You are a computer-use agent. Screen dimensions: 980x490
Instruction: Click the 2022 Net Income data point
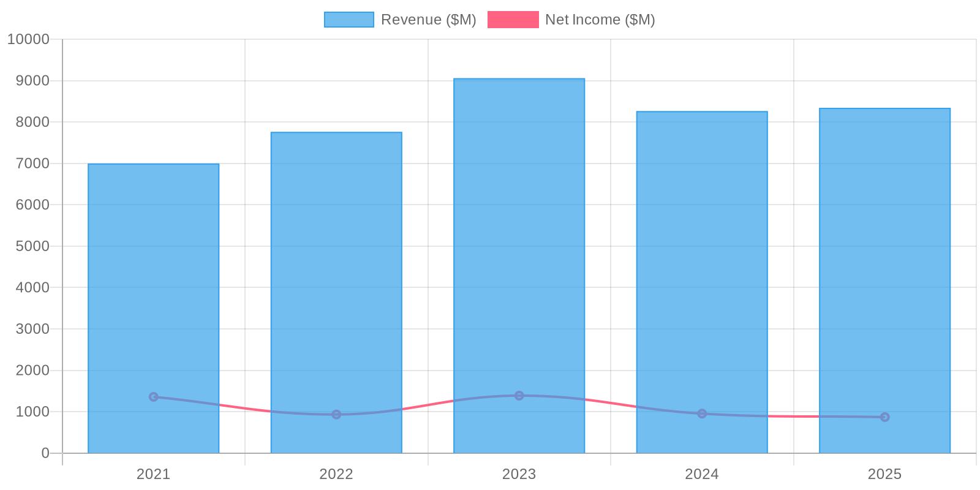click(336, 415)
